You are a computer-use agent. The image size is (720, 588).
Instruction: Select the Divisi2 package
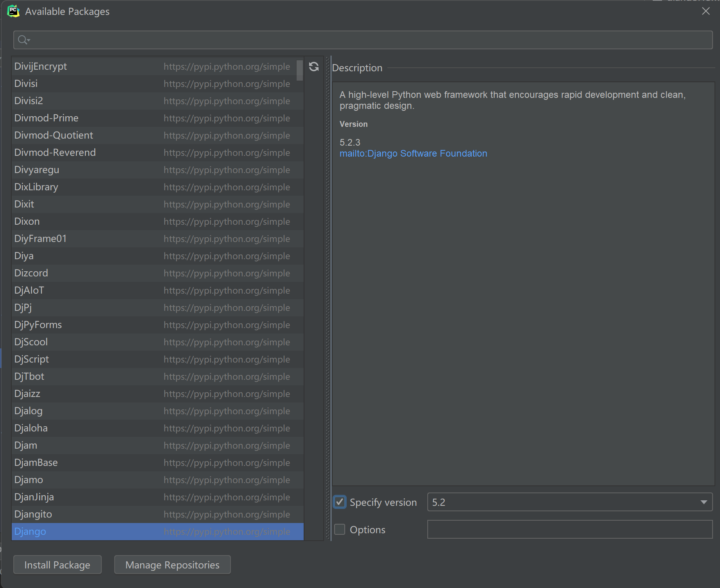click(158, 101)
